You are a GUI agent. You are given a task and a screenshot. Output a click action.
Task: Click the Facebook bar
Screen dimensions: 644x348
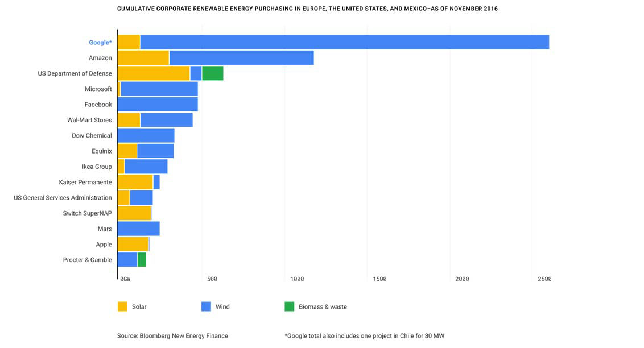[158, 105]
